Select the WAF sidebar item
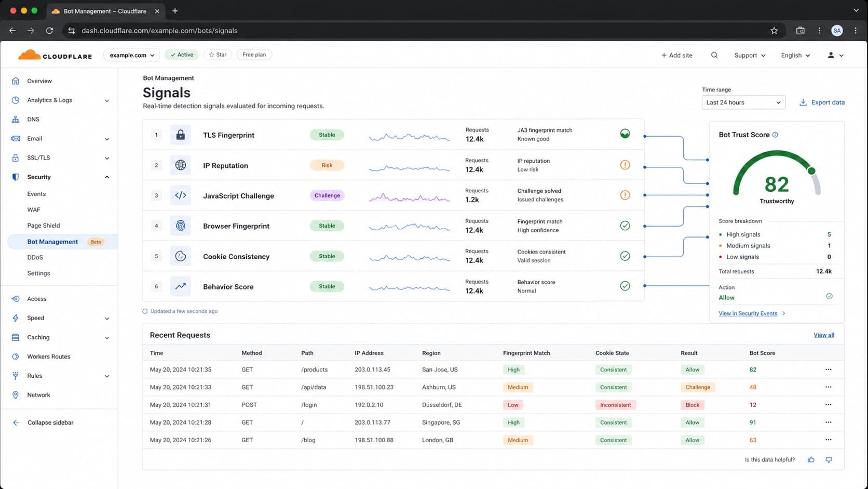Image resolution: width=868 pixels, height=489 pixels. pyautogui.click(x=34, y=210)
